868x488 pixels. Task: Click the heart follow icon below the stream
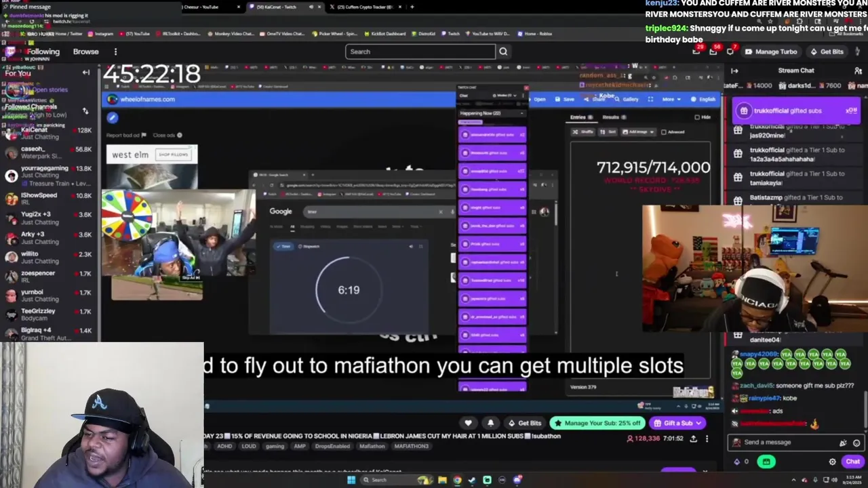click(x=468, y=423)
